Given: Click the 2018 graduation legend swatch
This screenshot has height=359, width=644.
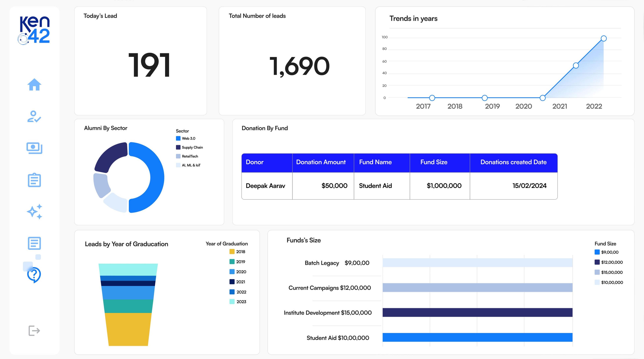Looking at the screenshot, I should pos(232,252).
